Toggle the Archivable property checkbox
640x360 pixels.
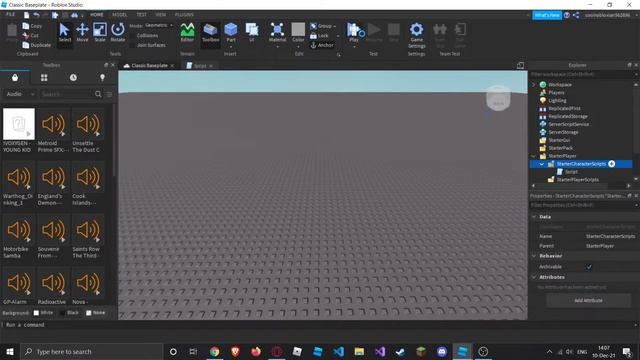pyautogui.click(x=589, y=267)
